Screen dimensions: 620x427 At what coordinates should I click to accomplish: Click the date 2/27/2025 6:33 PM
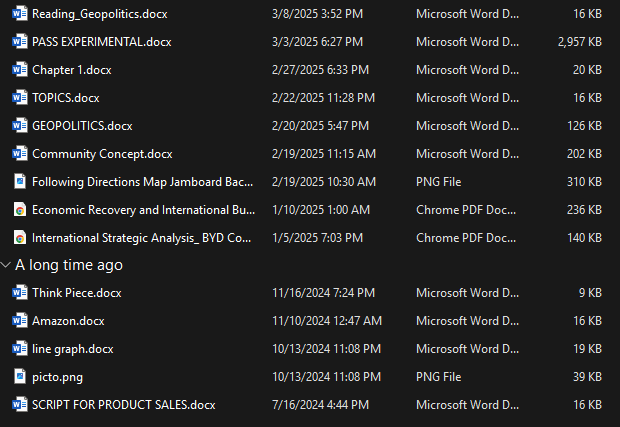320,70
